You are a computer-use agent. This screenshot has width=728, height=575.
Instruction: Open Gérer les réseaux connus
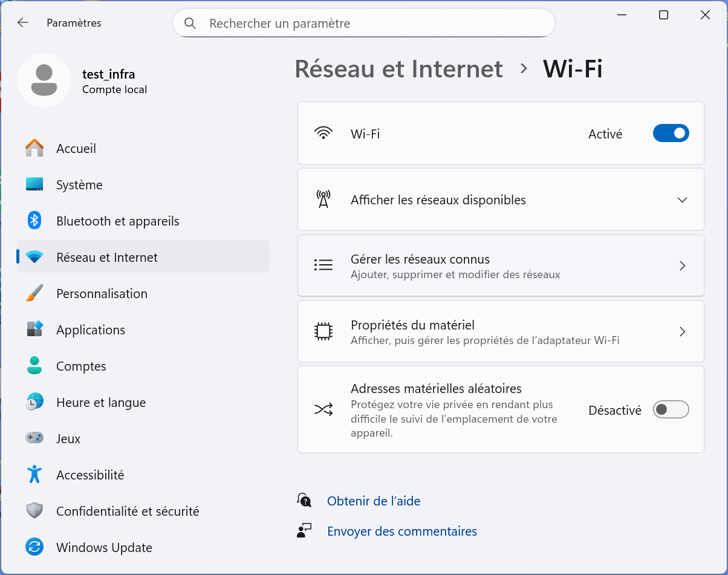501,266
